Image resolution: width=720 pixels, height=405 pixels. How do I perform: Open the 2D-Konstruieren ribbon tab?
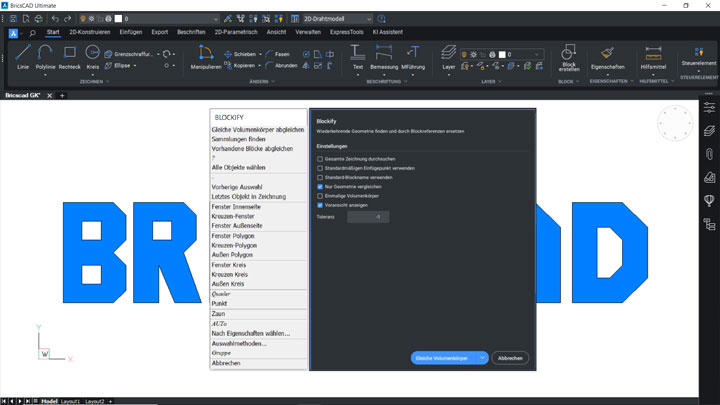[90, 32]
